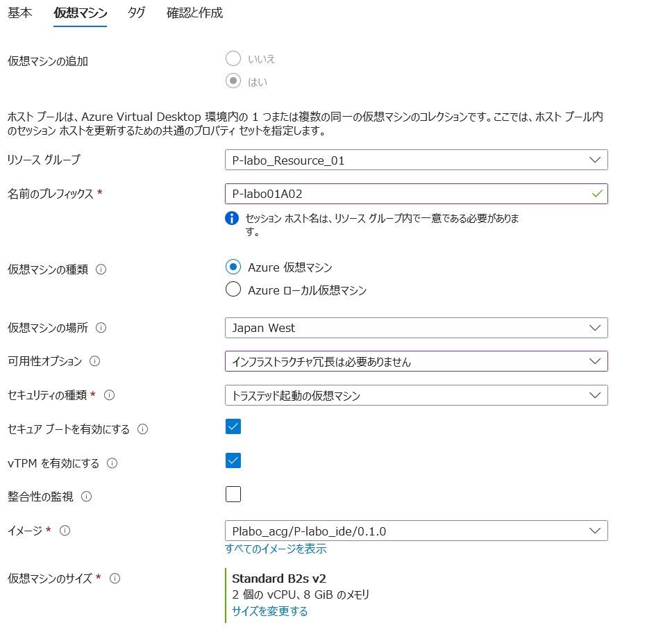
Task: Go to the 確認と作成 tab
Action: pyautogui.click(x=195, y=13)
